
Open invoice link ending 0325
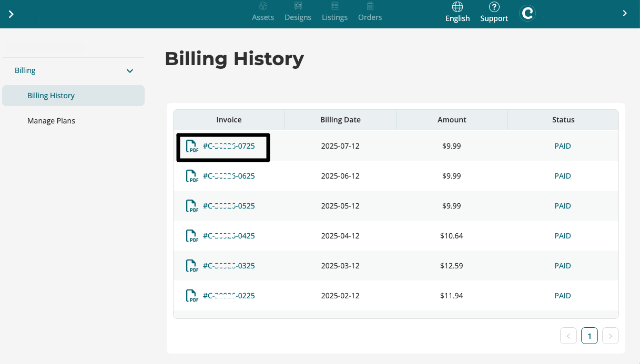pyautogui.click(x=229, y=266)
